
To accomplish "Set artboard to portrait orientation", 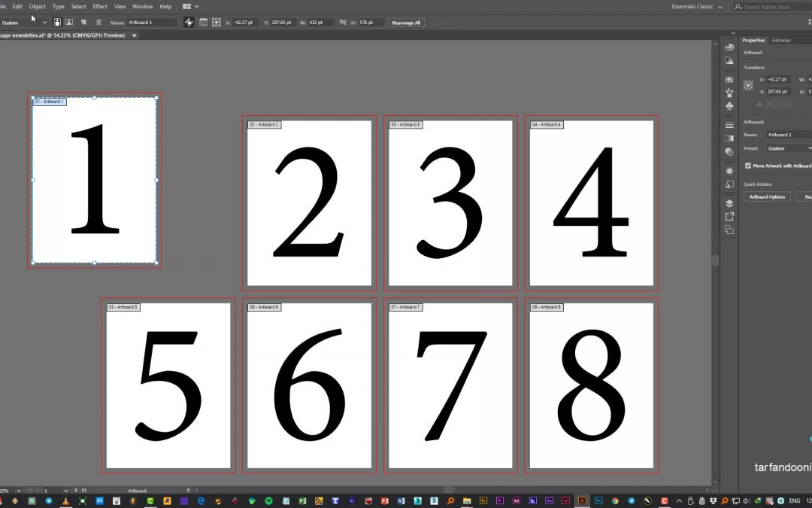I will 58,23.
